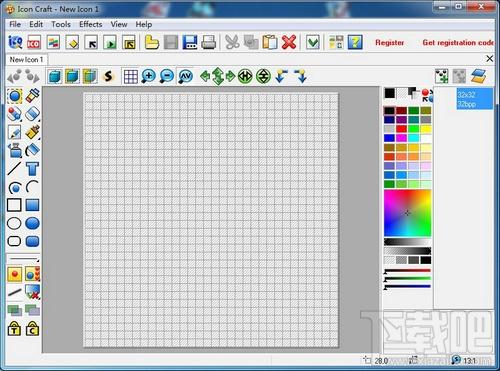This screenshot has height=371, width=500.
Task: Select the line drawing tool
Action: coord(14,169)
